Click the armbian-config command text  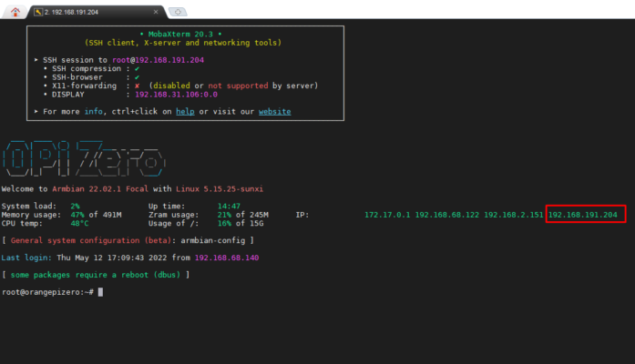point(213,240)
